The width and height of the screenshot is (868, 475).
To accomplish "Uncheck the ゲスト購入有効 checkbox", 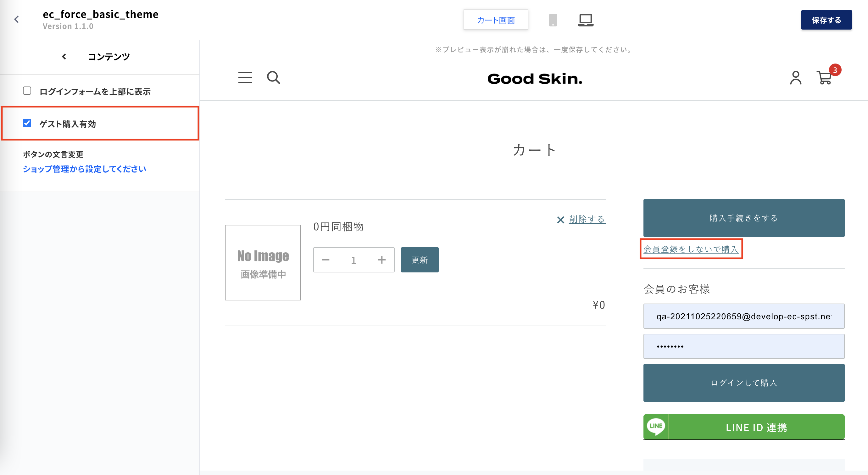I will [27, 123].
